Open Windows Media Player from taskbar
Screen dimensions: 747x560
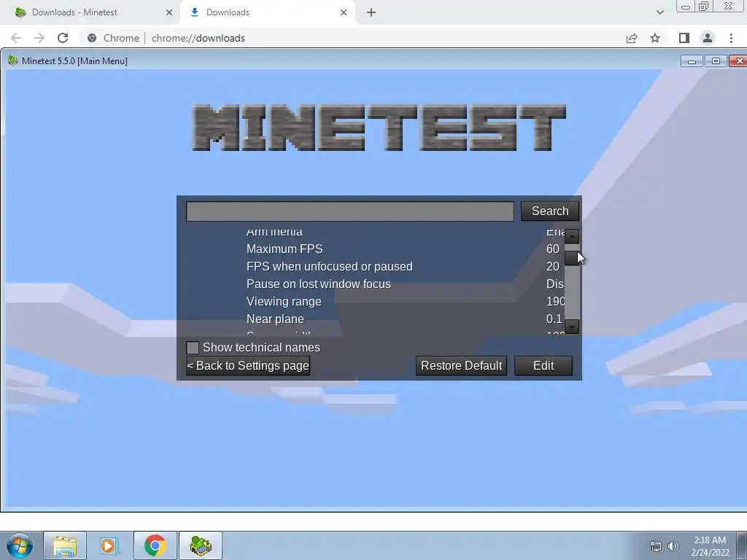click(x=110, y=545)
